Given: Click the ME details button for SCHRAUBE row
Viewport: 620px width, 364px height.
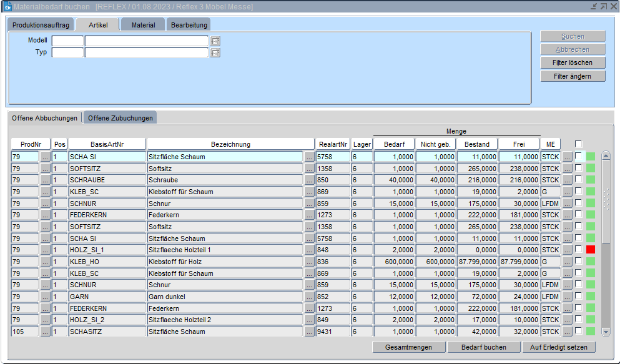Looking at the screenshot, I should point(567,180).
